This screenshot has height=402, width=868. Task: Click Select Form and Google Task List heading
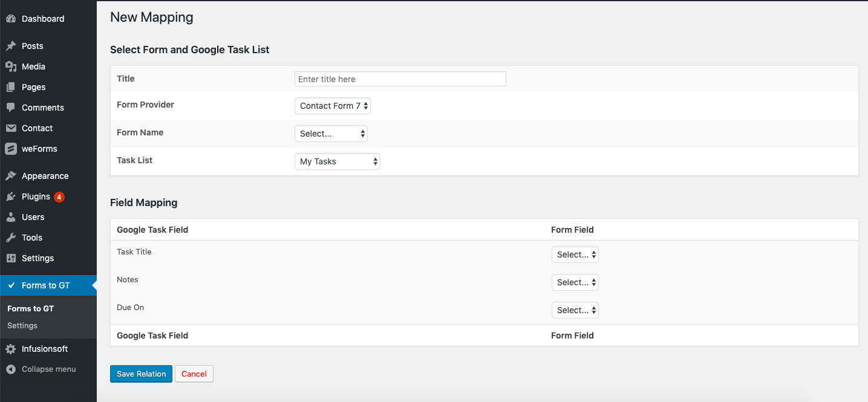click(x=190, y=50)
